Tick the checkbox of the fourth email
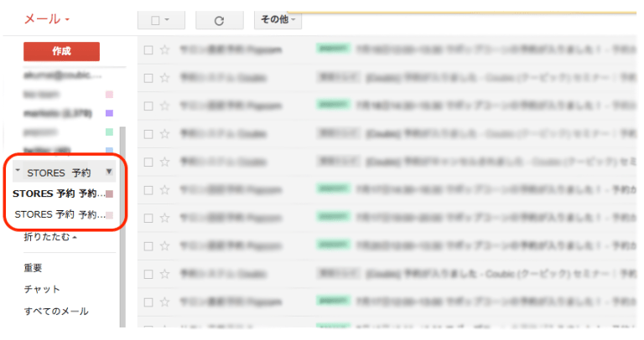The height and width of the screenshot is (340, 644). click(148, 134)
